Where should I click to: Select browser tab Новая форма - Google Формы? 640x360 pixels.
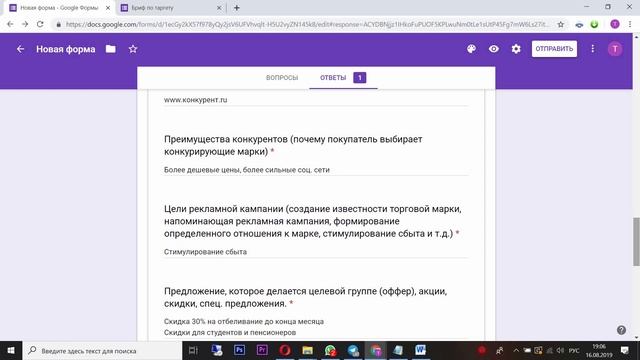tap(59, 8)
